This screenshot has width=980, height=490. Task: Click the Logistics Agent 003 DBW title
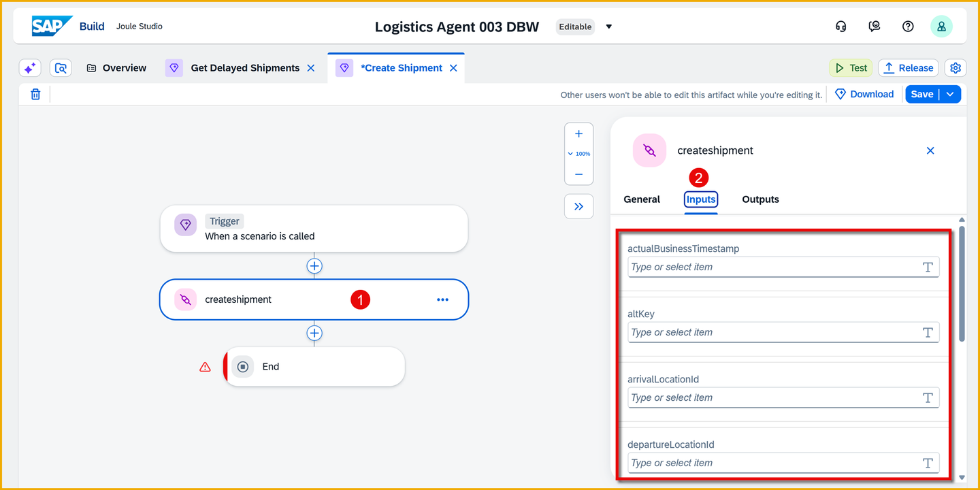[457, 27]
